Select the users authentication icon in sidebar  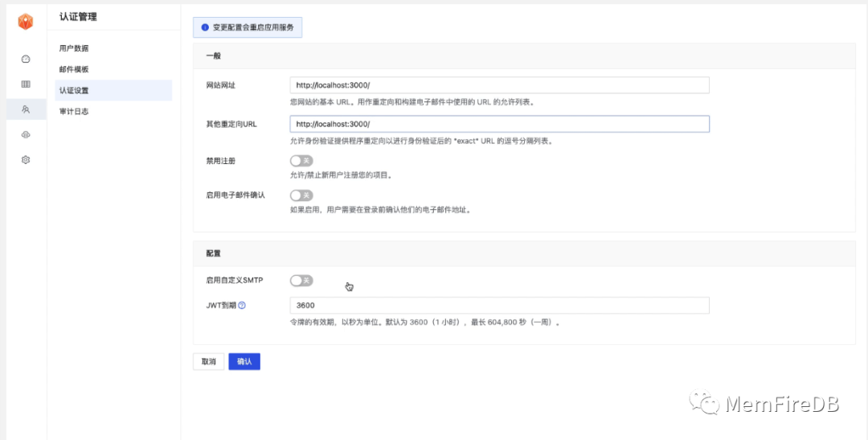[26, 109]
